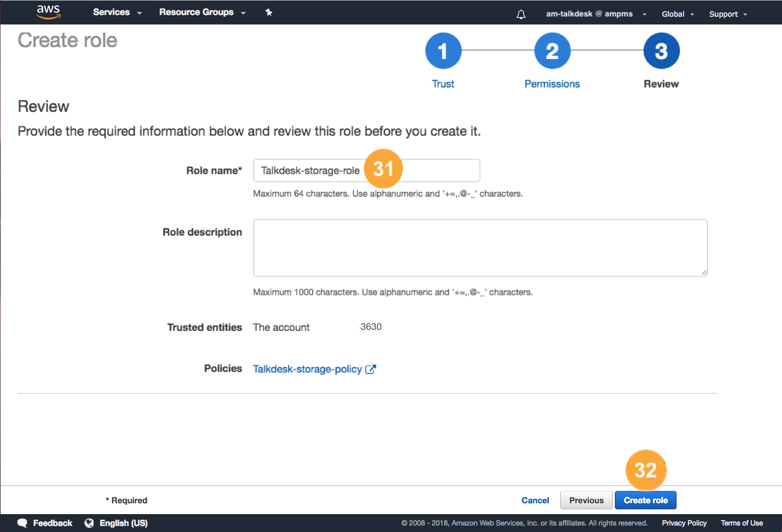Screen dimensions: 782x532
Task: Go to step 2 Permissions circle
Action: click(x=552, y=51)
